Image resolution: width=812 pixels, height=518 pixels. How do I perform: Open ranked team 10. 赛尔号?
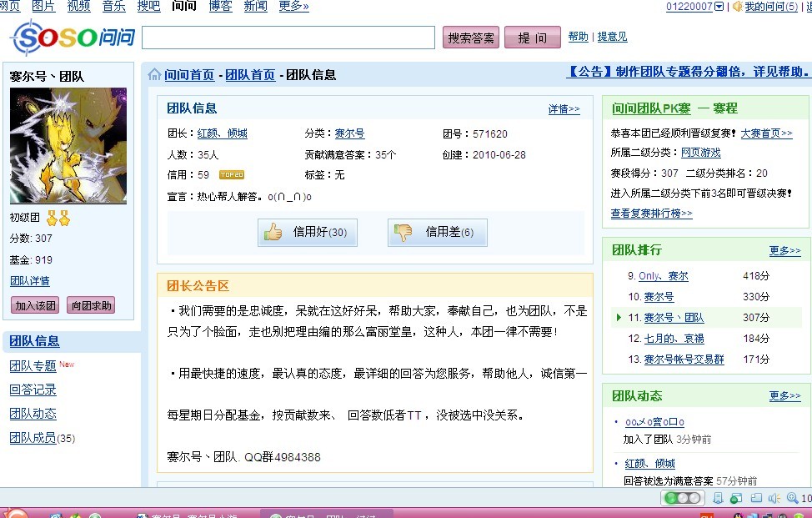pos(659,297)
